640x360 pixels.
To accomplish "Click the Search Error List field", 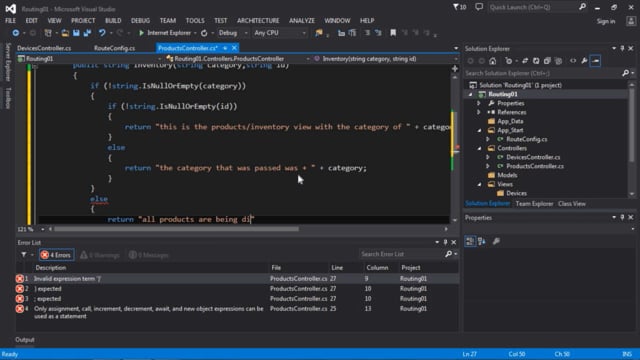I will pyautogui.click(x=400, y=254).
